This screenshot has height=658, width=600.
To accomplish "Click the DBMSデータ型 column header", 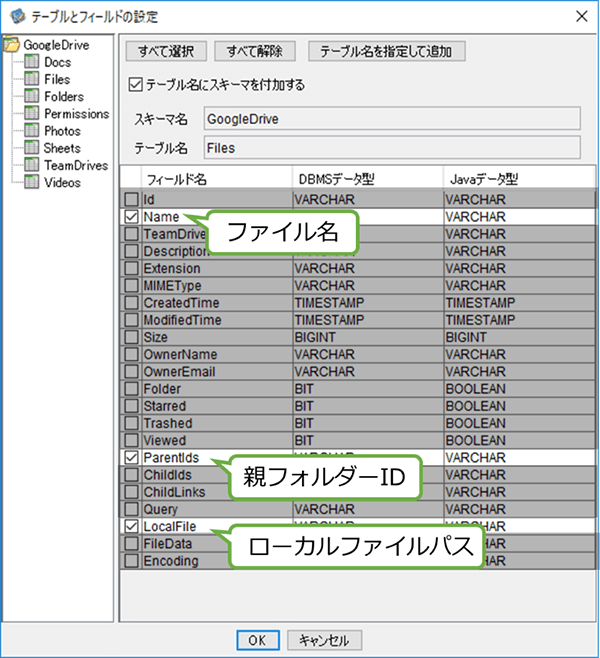I will pos(368,179).
